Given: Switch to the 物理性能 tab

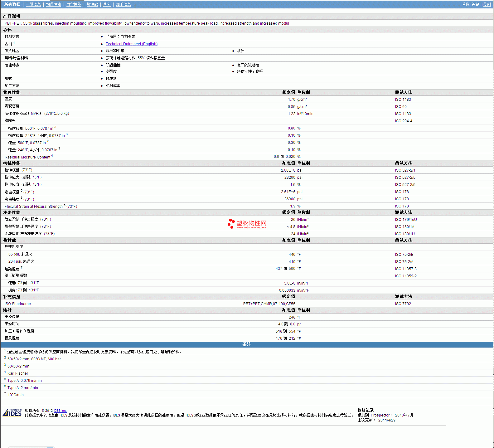Looking at the screenshot, I should (x=53, y=4).
